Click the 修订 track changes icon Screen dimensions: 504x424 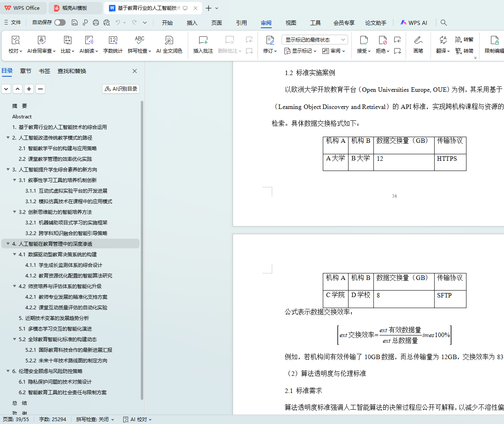coord(270,40)
